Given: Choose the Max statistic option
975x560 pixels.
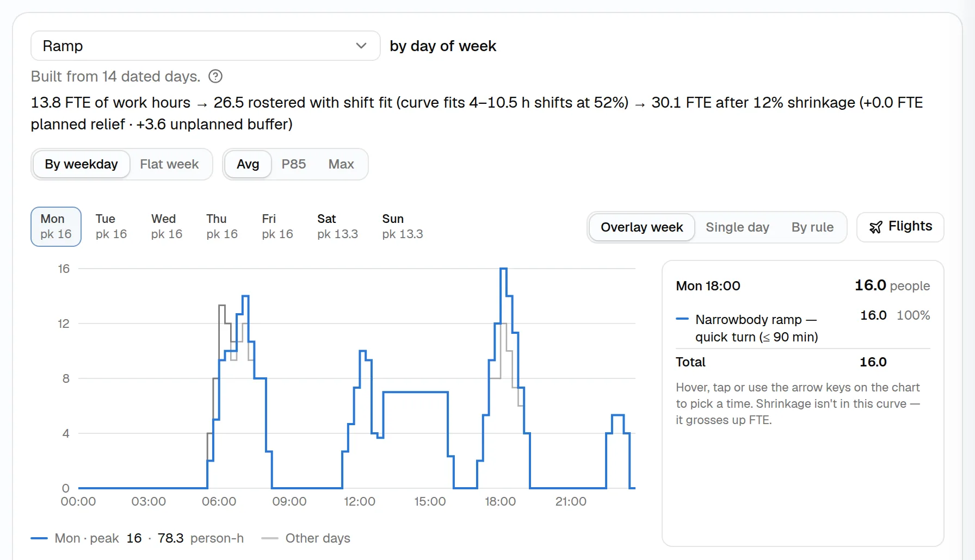Looking at the screenshot, I should pyautogui.click(x=341, y=164).
